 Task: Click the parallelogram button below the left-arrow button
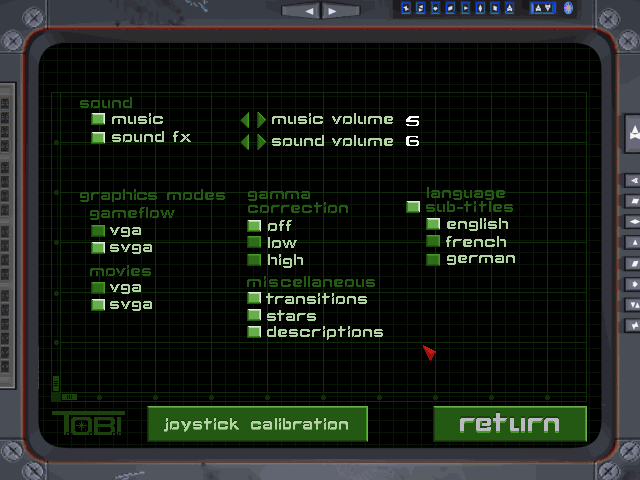coord(633,201)
